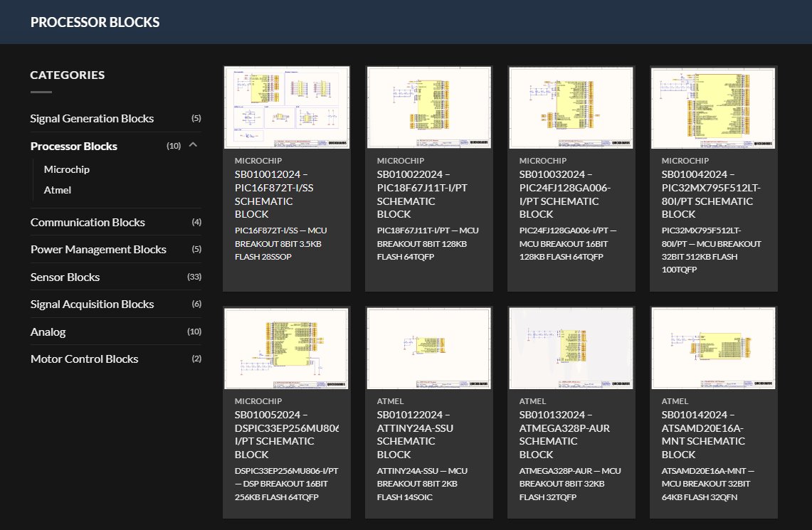Click the CATEGORIES sidebar heading
This screenshot has width=812, height=530.
coord(68,75)
